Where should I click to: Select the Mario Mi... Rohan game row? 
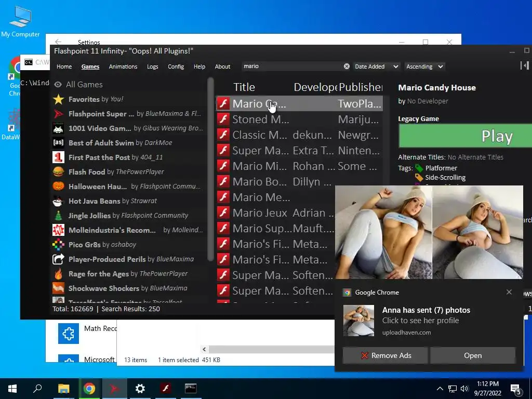click(299, 166)
